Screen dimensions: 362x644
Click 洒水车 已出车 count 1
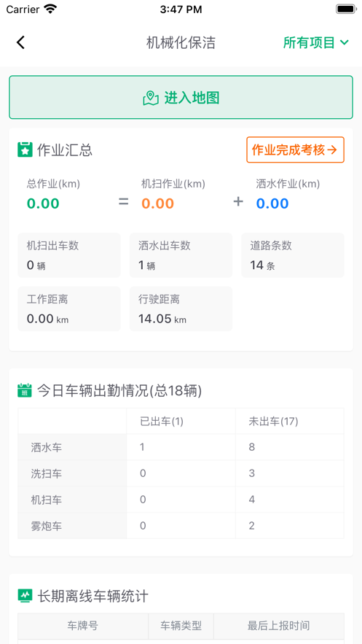142,447
